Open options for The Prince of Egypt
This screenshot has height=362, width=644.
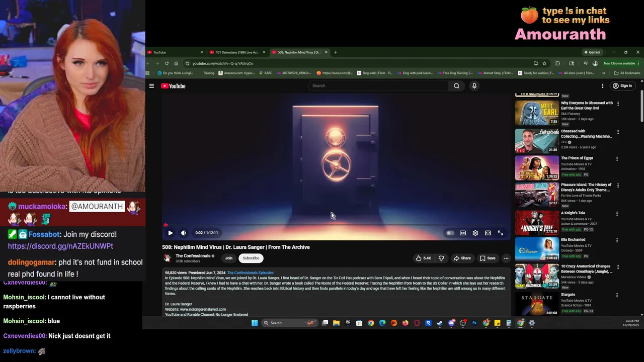click(x=617, y=159)
